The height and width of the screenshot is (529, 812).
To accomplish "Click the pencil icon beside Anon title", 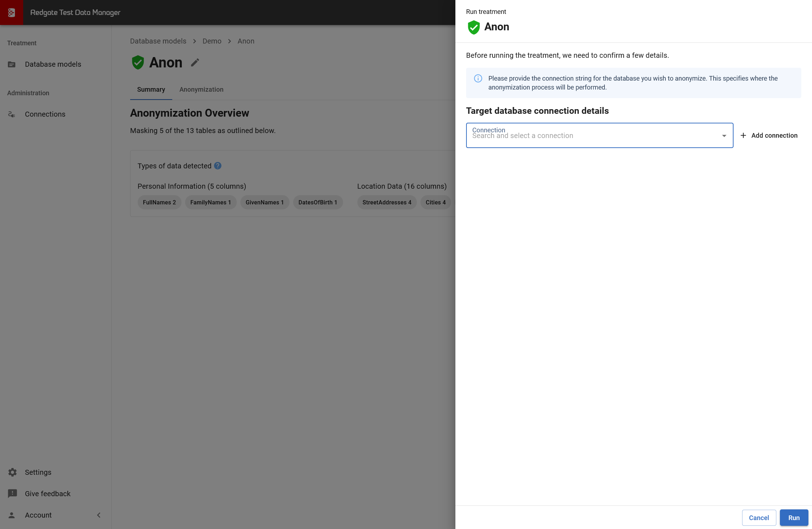I will coord(195,62).
